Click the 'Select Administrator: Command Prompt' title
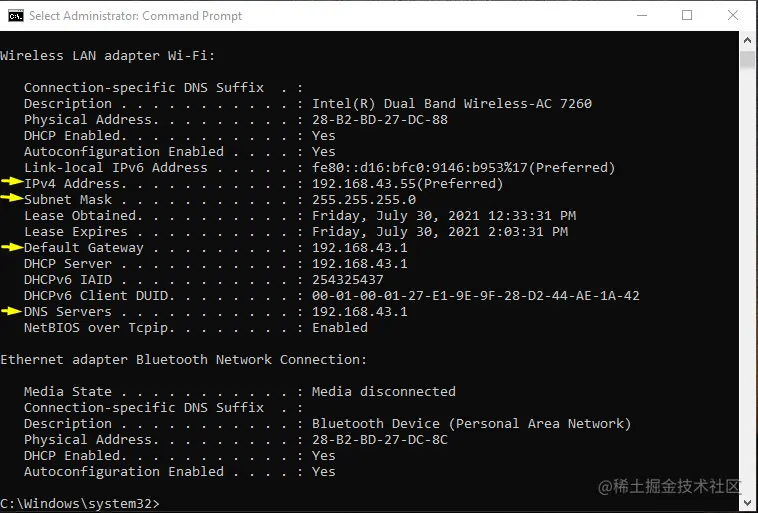The height and width of the screenshot is (513, 758). coord(135,16)
